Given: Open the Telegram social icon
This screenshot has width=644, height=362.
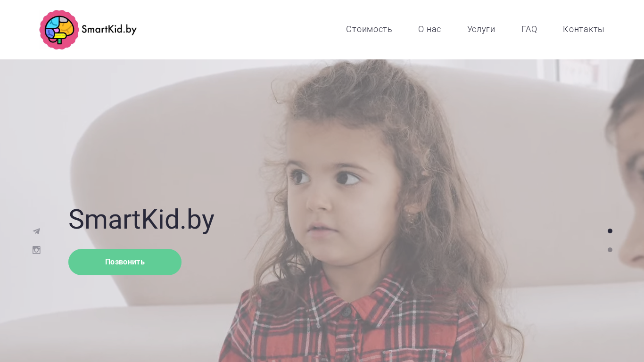Looking at the screenshot, I should pos(36,231).
